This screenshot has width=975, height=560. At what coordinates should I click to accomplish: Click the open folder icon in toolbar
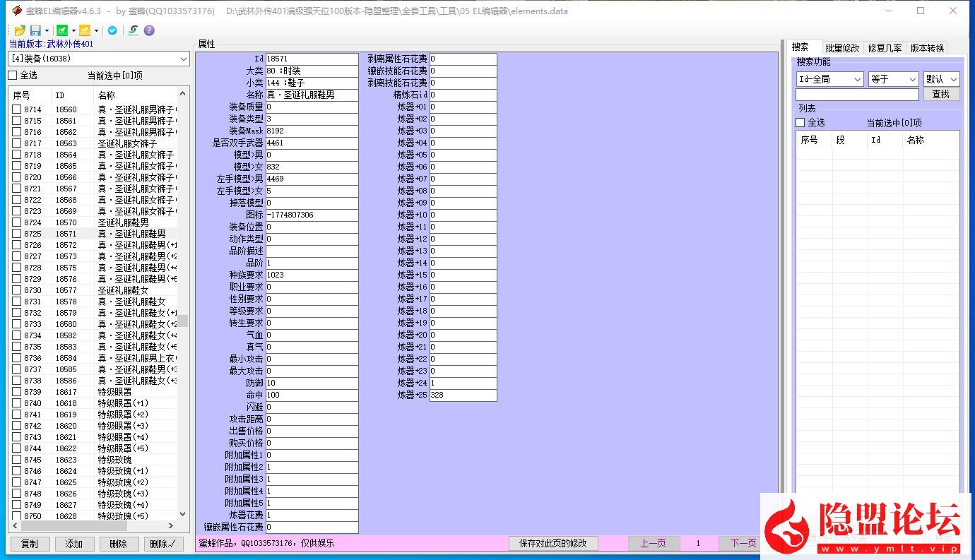click(20, 30)
